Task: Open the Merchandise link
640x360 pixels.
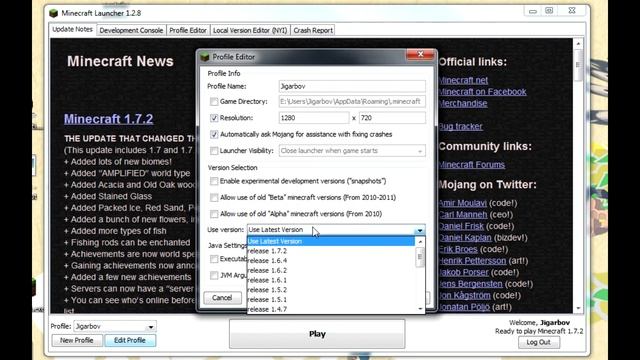Action: pyautogui.click(x=463, y=103)
